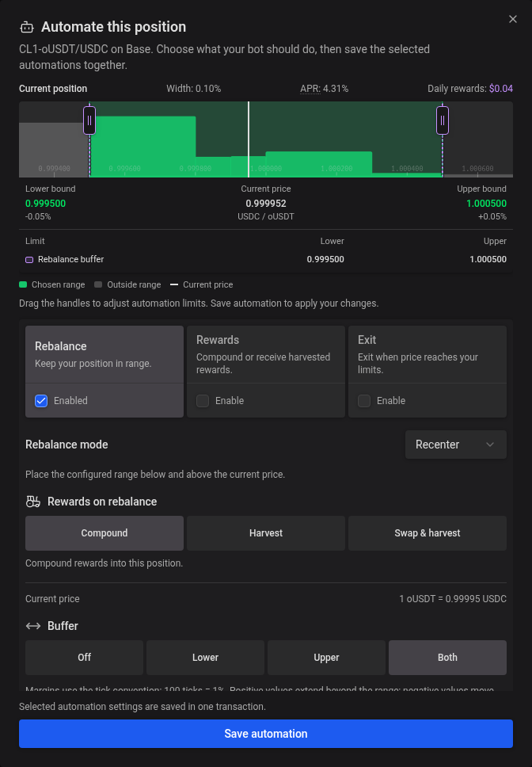Click the -0.05% lower bound percentage
Viewport: 532px width, 767px height.
pos(38,216)
